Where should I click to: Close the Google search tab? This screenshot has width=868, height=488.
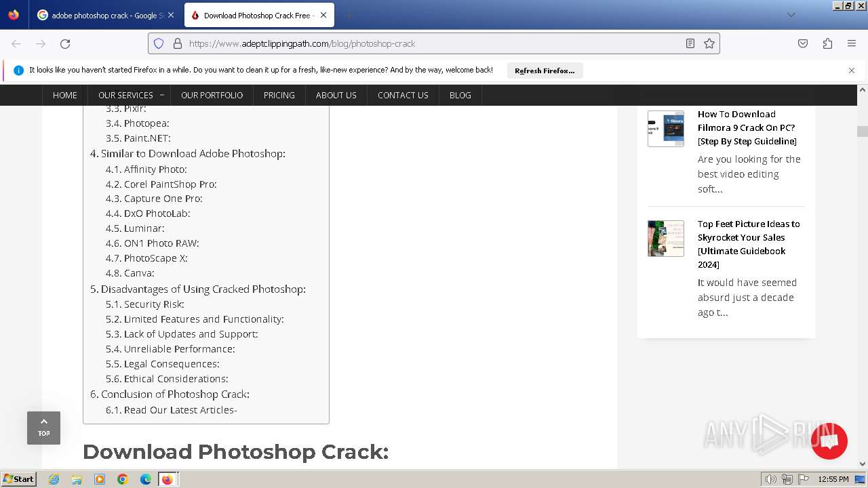tap(170, 15)
